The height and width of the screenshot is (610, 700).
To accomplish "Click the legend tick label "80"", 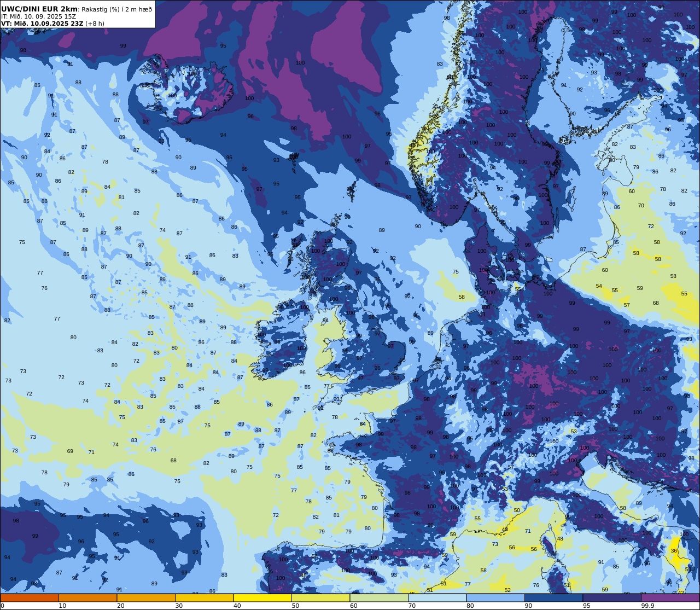I will [x=470, y=606].
